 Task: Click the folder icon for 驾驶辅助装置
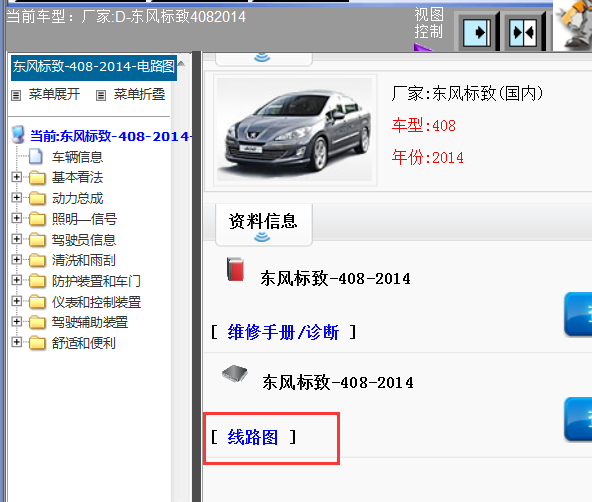click(x=37, y=322)
